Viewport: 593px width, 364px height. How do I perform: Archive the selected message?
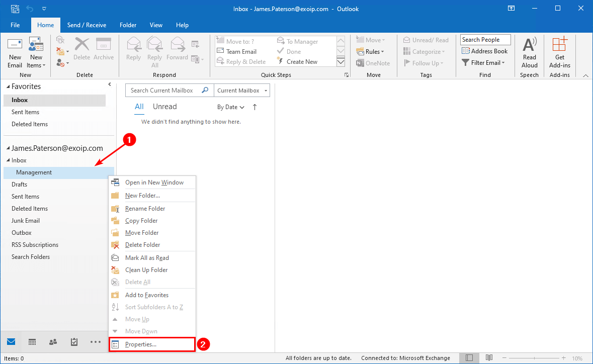(104, 50)
